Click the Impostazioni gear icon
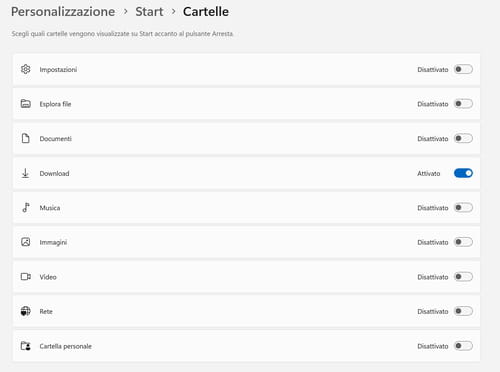 tap(26, 69)
